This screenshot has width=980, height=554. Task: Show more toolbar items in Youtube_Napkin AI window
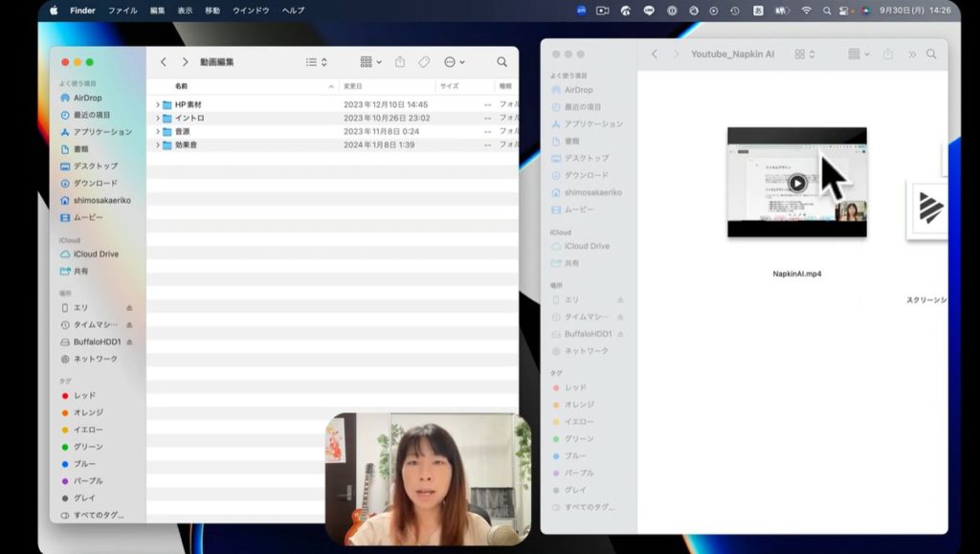[911, 55]
